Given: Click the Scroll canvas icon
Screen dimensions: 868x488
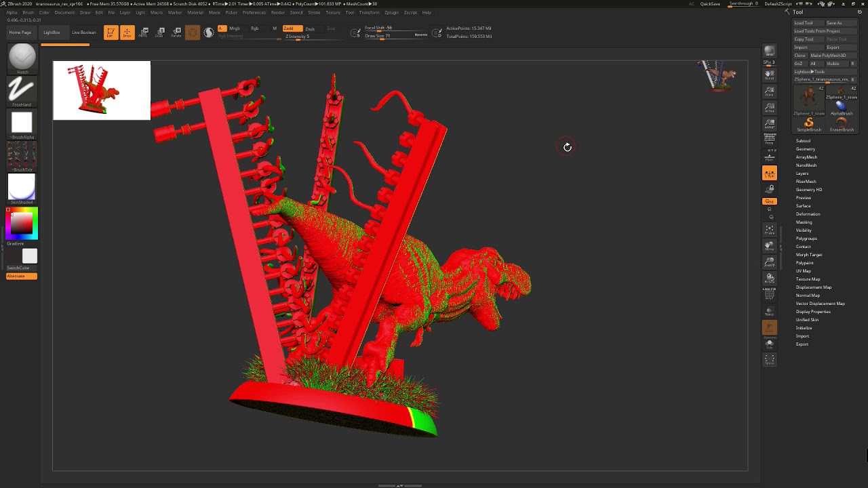Looking at the screenshot, I should (770, 75).
